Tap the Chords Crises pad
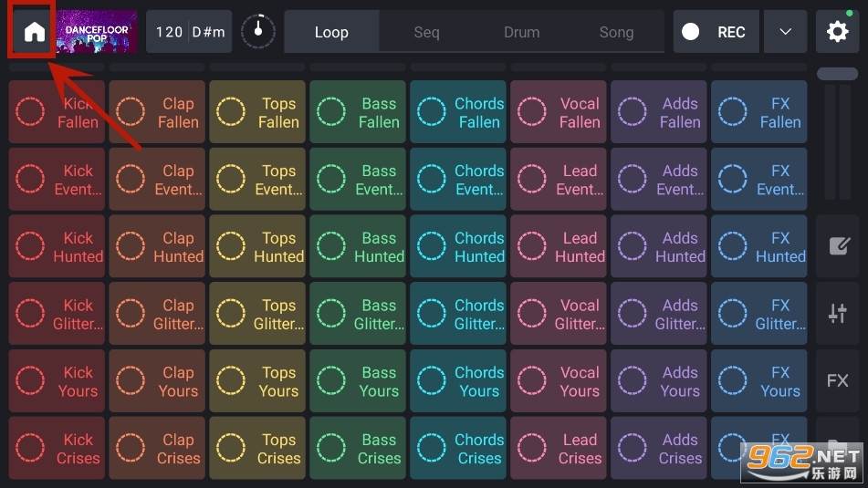Image resolution: width=868 pixels, height=488 pixels. tap(458, 448)
